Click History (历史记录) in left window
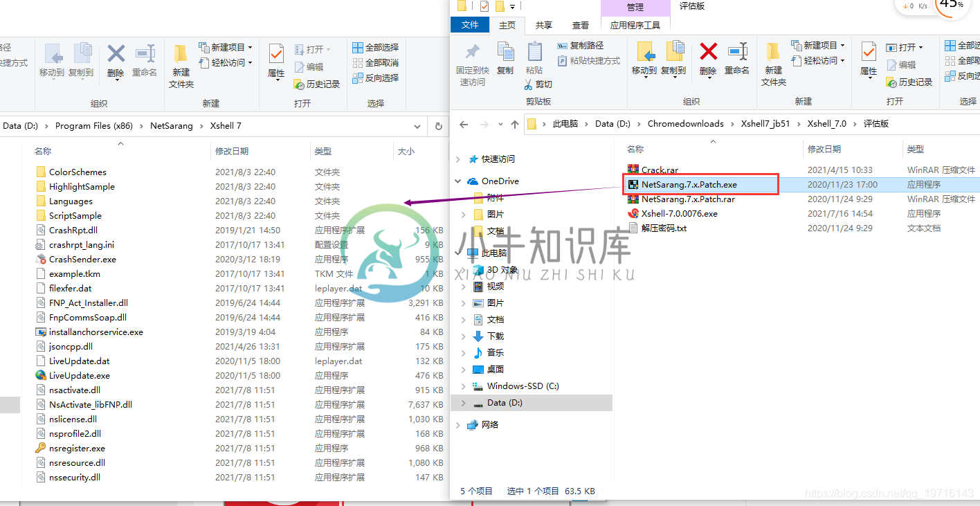The height and width of the screenshot is (506, 980). [318, 84]
